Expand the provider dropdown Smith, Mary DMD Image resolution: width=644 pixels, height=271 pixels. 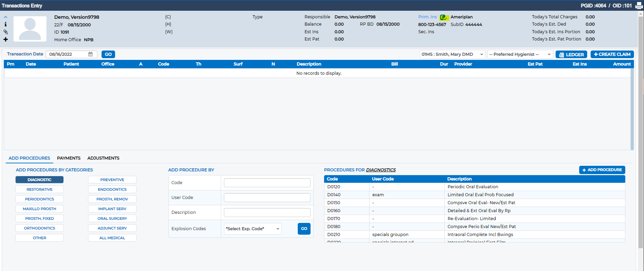click(x=452, y=54)
